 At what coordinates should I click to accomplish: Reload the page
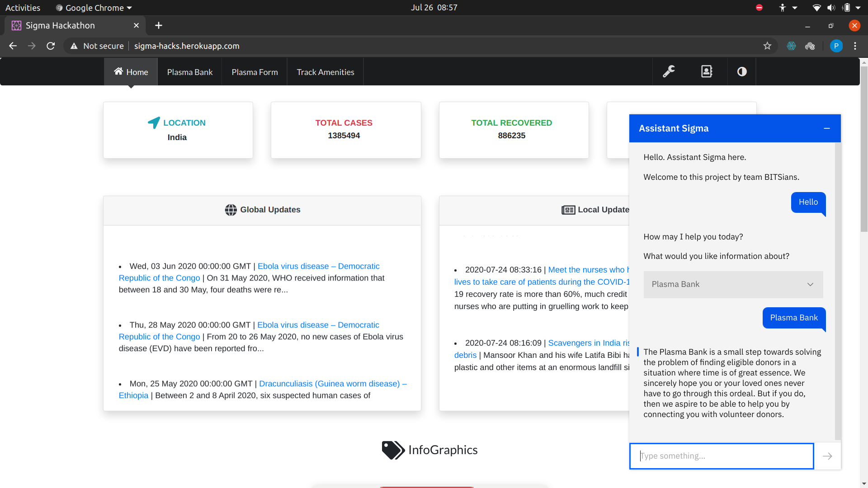51,46
